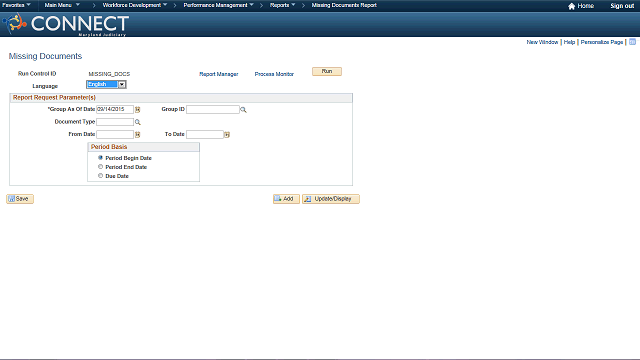Open Performance Management breadcrumb menu
This screenshot has height=360, width=640.
point(218,5)
